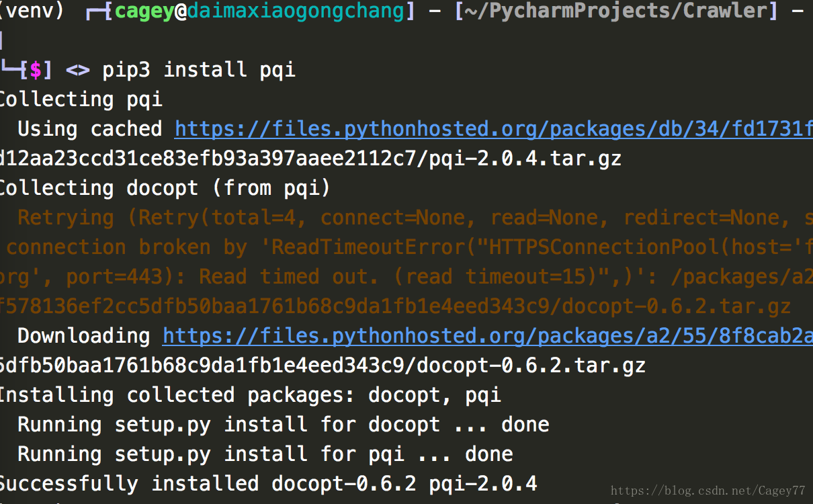Click the '<>' prompt indicator symbol

[x=78, y=70]
